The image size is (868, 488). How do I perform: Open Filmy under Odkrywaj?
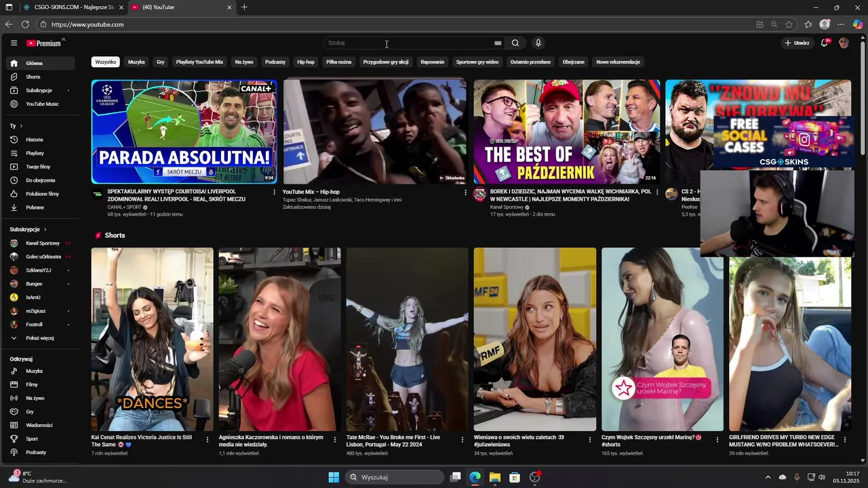(x=41, y=384)
